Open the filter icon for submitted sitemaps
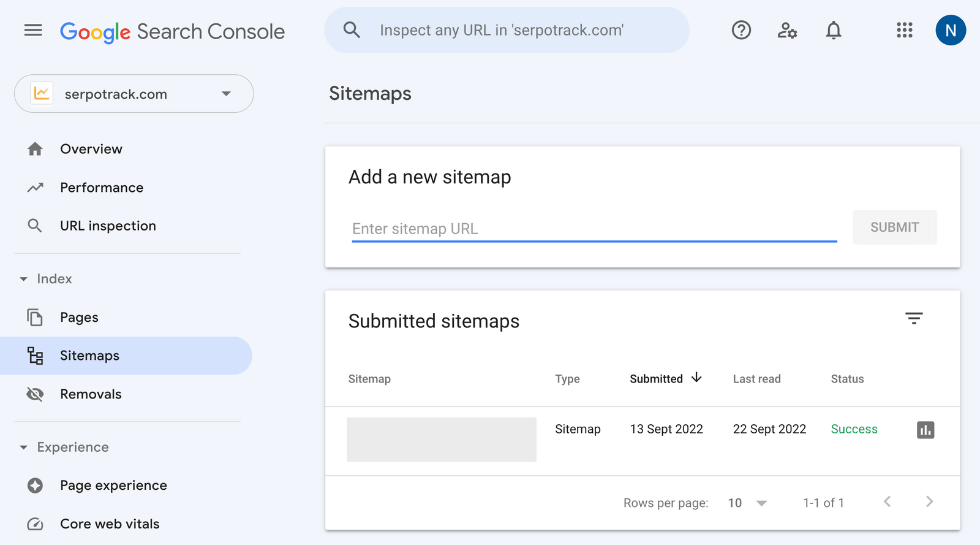The width and height of the screenshot is (980, 545). pyautogui.click(x=914, y=318)
